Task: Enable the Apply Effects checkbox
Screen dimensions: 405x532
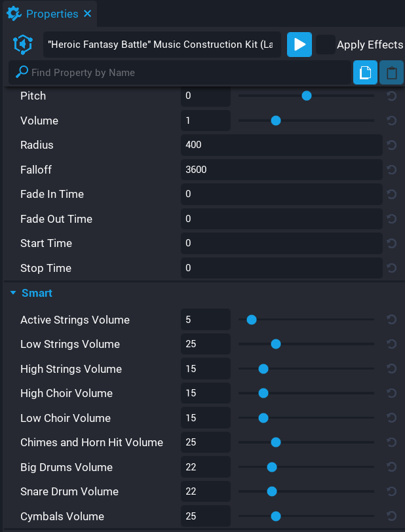Action: click(325, 45)
